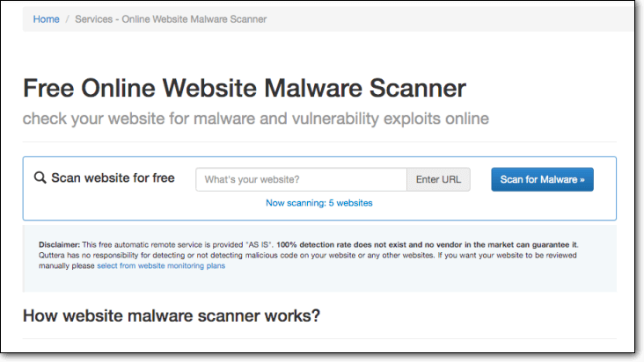This screenshot has height=362, width=644.
Task: Click the magnifying glass search icon
Action: tap(40, 178)
